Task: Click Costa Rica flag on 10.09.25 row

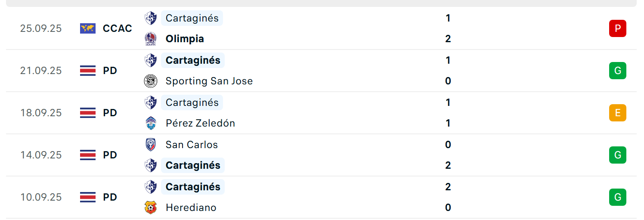Action: pyautogui.click(x=88, y=197)
